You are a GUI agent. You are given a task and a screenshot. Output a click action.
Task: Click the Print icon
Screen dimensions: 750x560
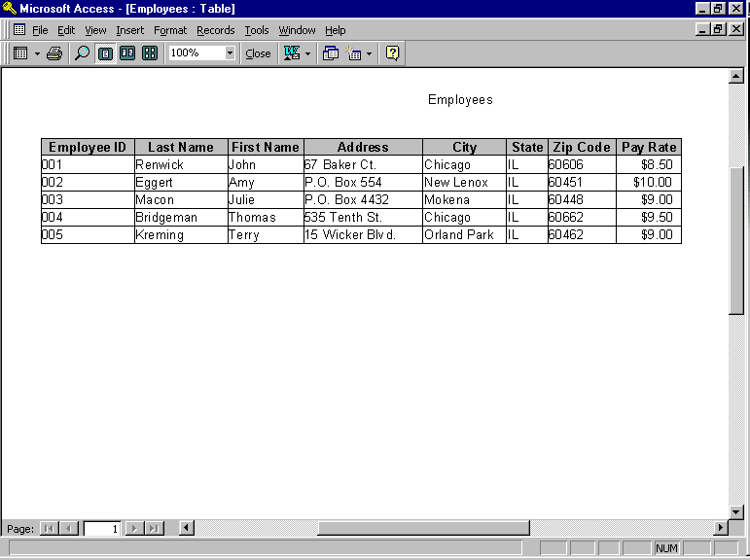pos(54,53)
